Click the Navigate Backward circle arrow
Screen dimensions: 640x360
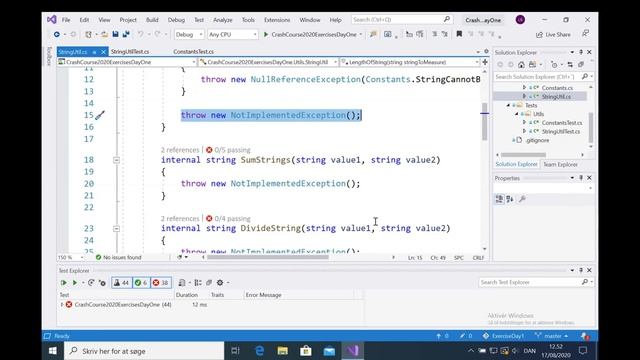coord(57,35)
